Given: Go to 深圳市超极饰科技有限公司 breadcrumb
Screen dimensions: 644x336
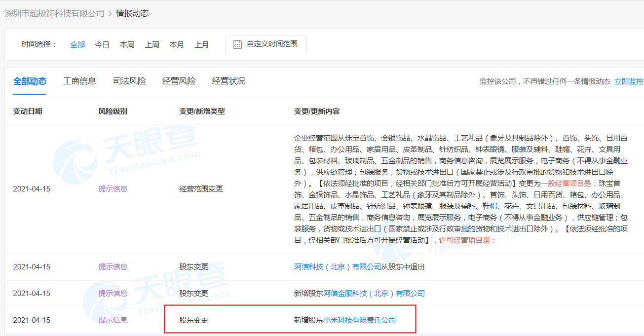Looking at the screenshot, I should [x=54, y=13].
